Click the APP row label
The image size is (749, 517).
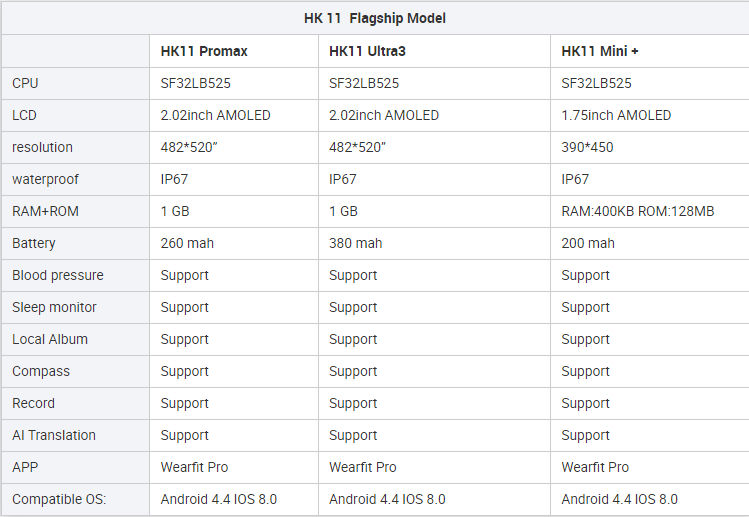(25, 467)
